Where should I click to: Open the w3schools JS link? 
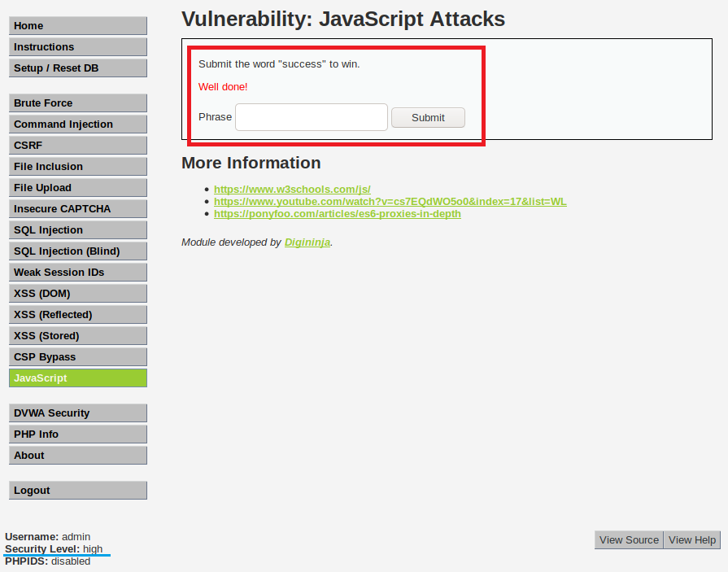pos(292,190)
